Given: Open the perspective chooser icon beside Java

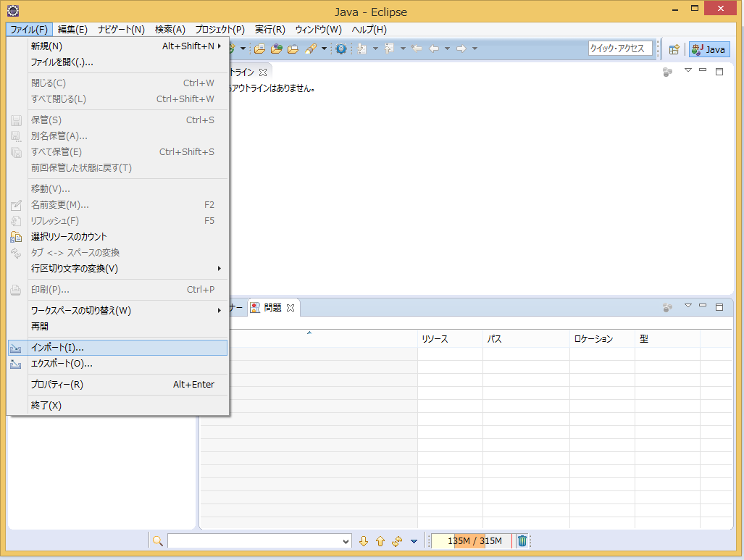Looking at the screenshot, I should click(674, 49).
